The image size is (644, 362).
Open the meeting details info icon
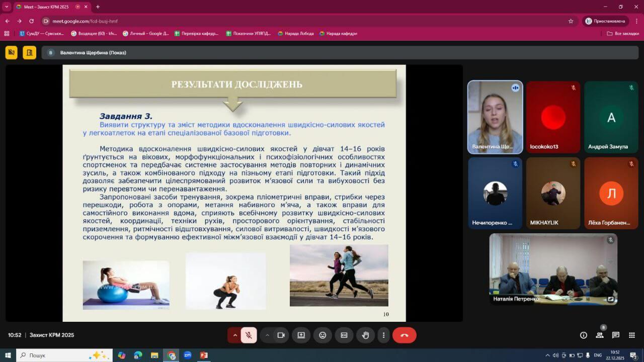tap(584, 335)
